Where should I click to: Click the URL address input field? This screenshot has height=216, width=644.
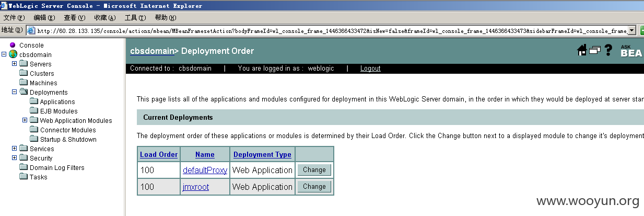tap(332, 30)
